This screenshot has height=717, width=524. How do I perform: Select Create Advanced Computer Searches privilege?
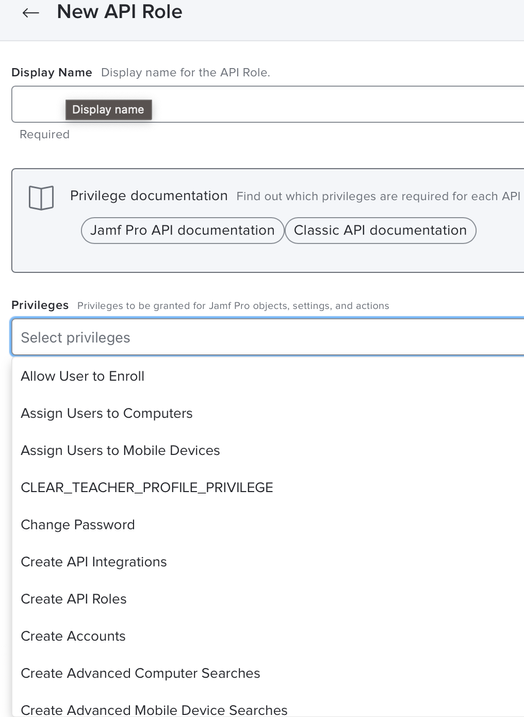267,673
